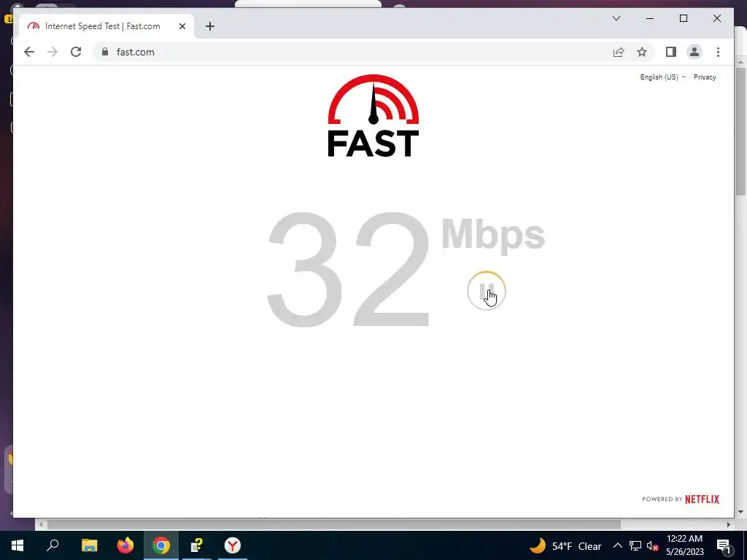
Task: Show hidden system tray icons
Action: 617,545
